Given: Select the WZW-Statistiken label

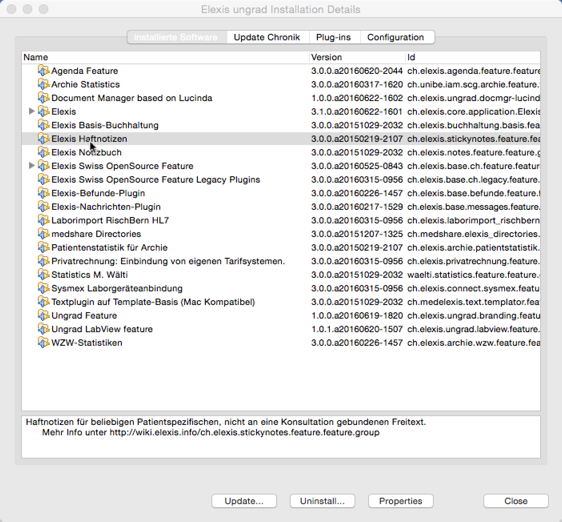Looking at the screenshot, I should coord(87,343).
